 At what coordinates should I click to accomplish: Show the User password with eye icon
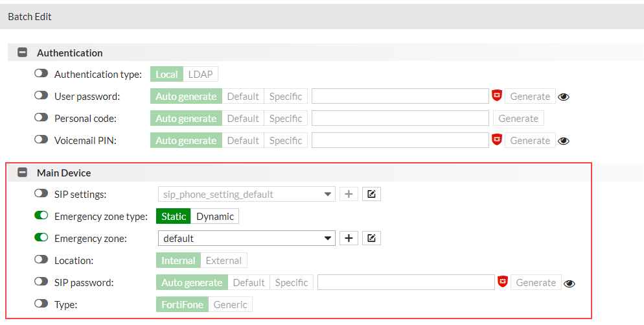(564, 97)
